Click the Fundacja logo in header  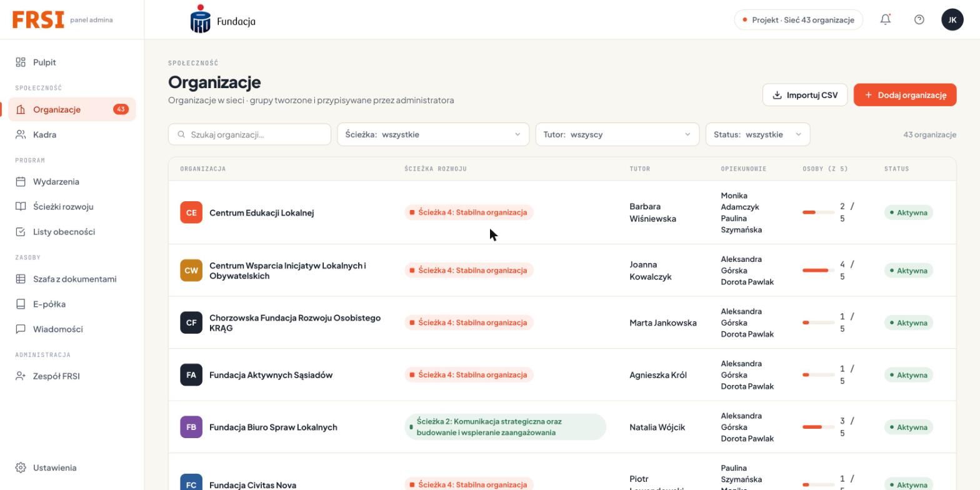pos(223,19)
